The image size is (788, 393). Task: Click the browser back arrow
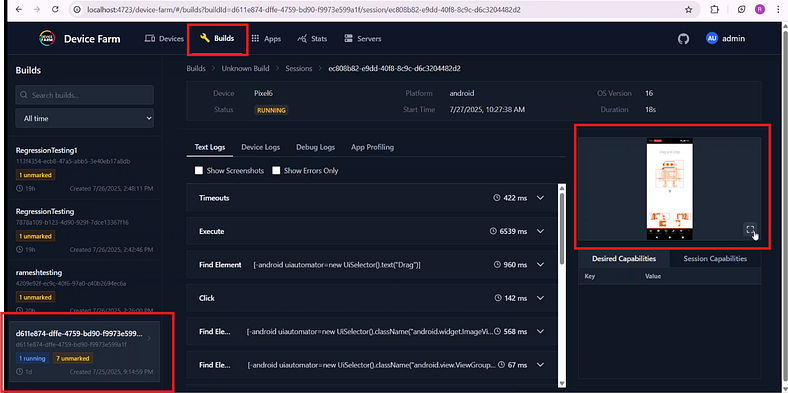(19, 10)
